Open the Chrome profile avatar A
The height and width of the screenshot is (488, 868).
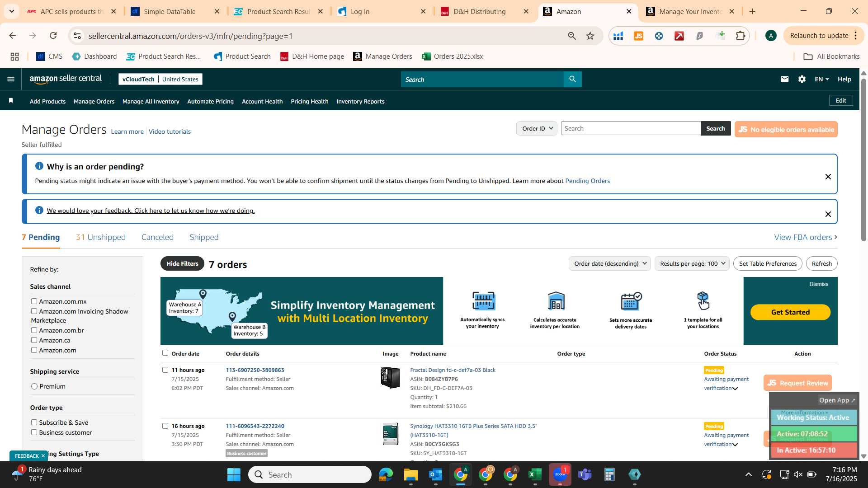tap(771, 36)
